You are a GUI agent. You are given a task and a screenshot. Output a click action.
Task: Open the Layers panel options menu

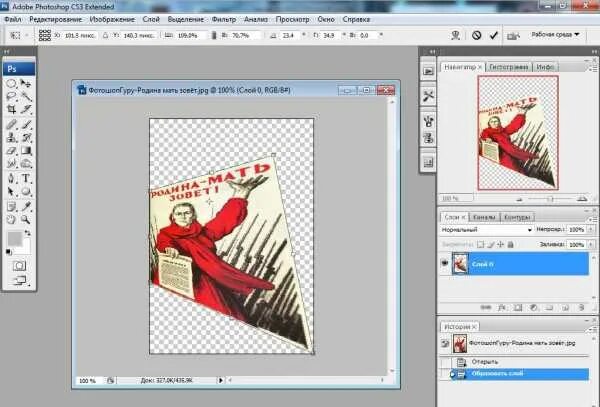click(592, 218)
